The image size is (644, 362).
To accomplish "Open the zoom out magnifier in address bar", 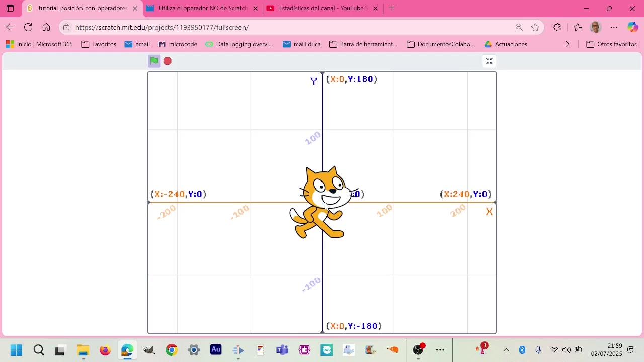I will [519, 27].
